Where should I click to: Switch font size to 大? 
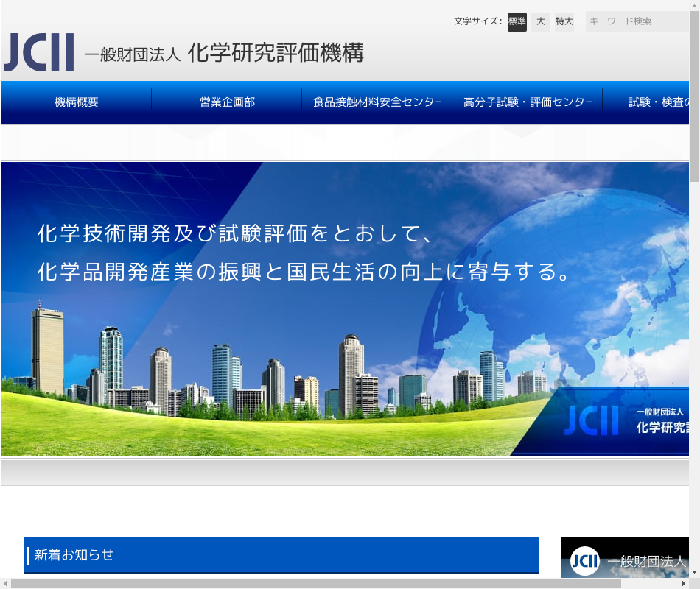541,21
